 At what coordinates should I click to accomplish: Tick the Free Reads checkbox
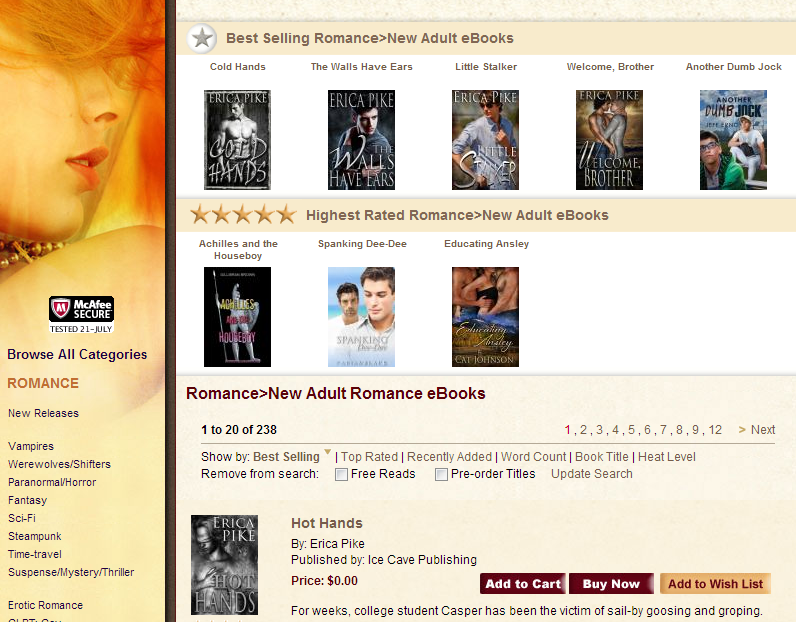point(342,474)
